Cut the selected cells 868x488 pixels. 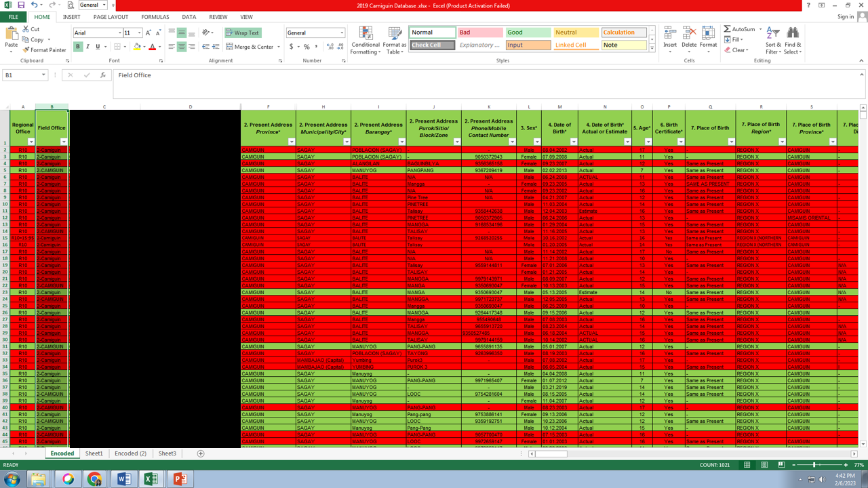tap(31, 29)
